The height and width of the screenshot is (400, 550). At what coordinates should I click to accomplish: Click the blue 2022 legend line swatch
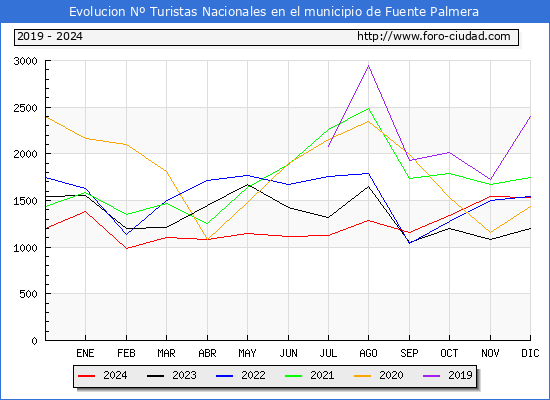point(224,376)
